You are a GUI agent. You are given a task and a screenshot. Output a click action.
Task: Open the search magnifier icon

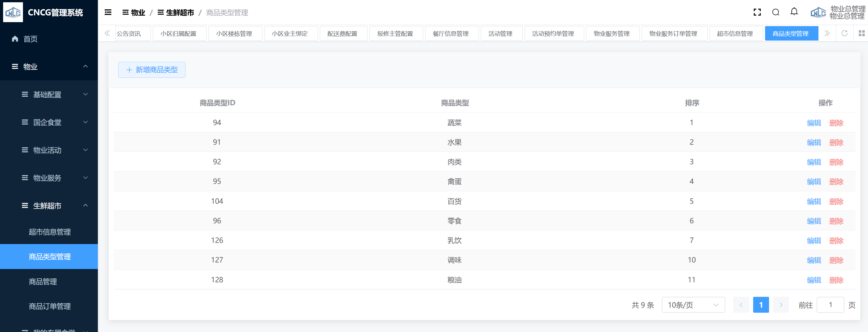775,12
